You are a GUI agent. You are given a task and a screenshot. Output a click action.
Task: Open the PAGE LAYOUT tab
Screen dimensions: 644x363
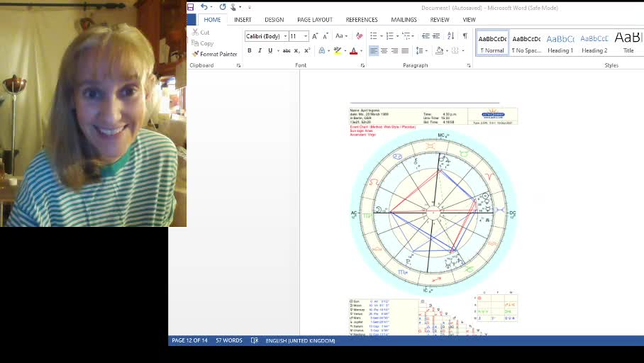315,19
